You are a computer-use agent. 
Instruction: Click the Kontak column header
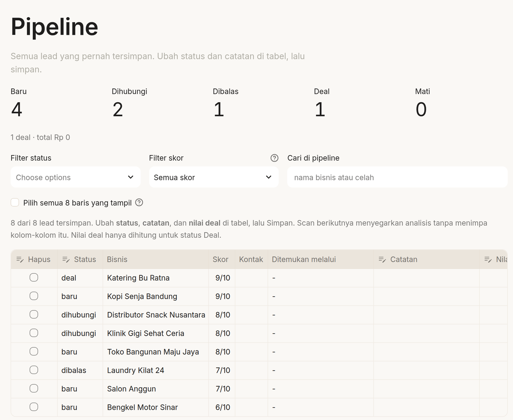tap(251, 259)
